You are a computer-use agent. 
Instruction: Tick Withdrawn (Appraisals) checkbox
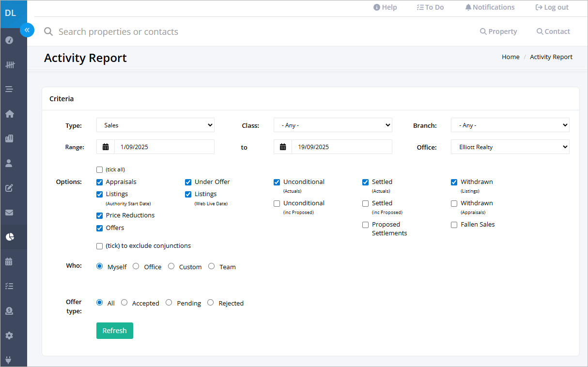point(454,204)
